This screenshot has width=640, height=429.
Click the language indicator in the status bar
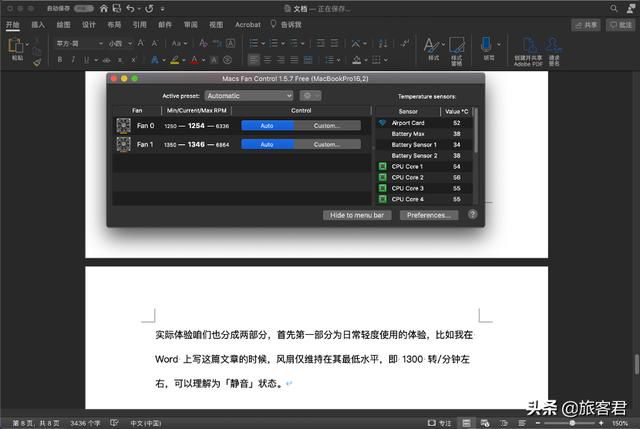pyautogui.click(x=146, y=423)
